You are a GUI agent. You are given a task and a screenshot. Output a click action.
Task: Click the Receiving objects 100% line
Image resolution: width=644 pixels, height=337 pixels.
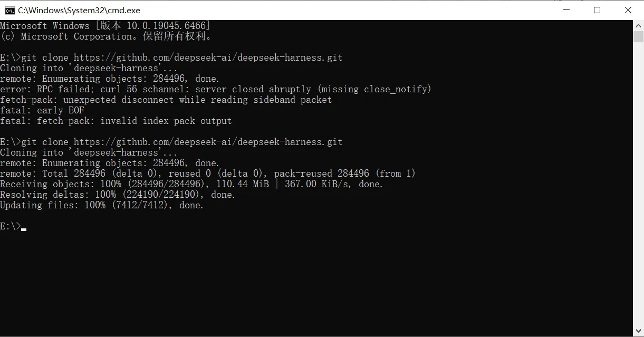tap(191, 184)
